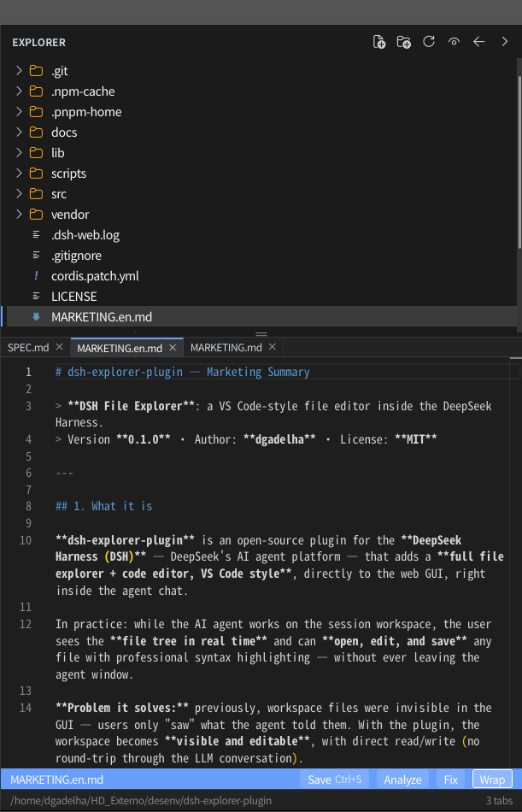Open cordis.patch.yml file name in tree
Screen dimensions: 522x812
click(x=95, y=275)
